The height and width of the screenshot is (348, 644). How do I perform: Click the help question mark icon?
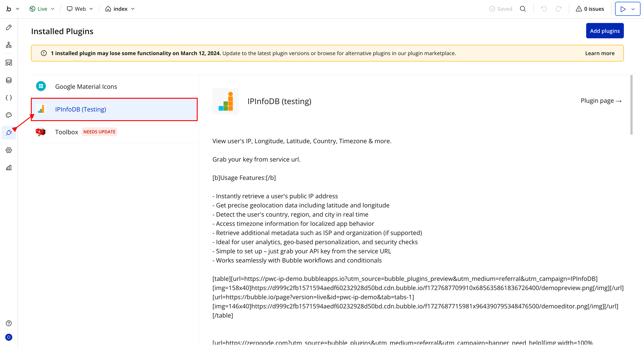click(x=9, y=323)
